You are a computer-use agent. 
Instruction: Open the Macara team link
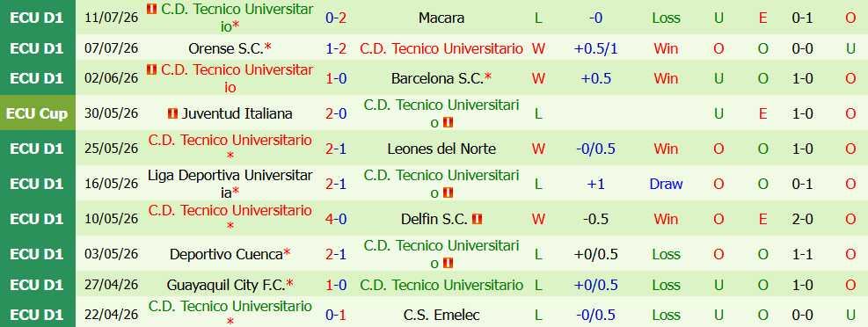pyautogui.click(x=441, y=18)
